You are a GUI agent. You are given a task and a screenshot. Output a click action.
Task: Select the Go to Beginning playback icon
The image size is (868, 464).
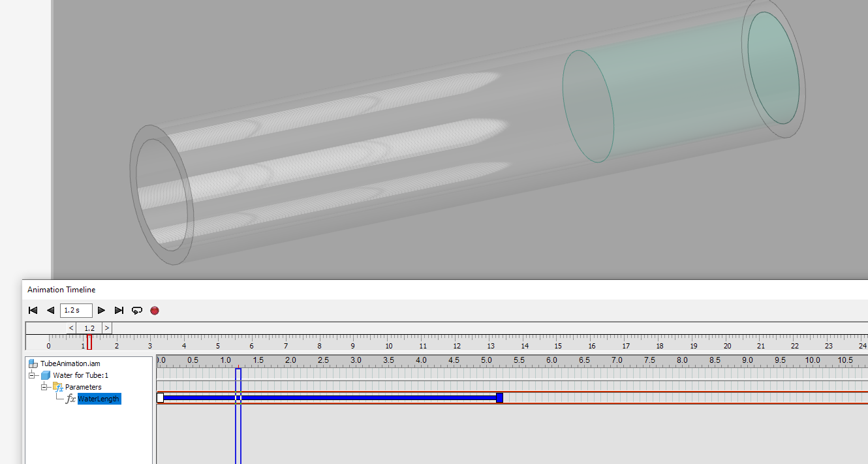(x=33, y=310)
